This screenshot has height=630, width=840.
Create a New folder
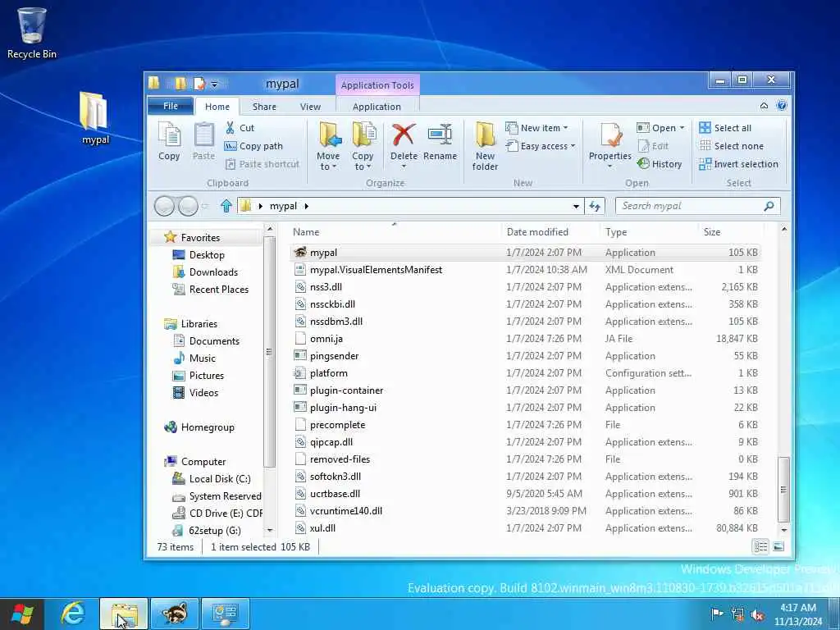coord(485,145)
